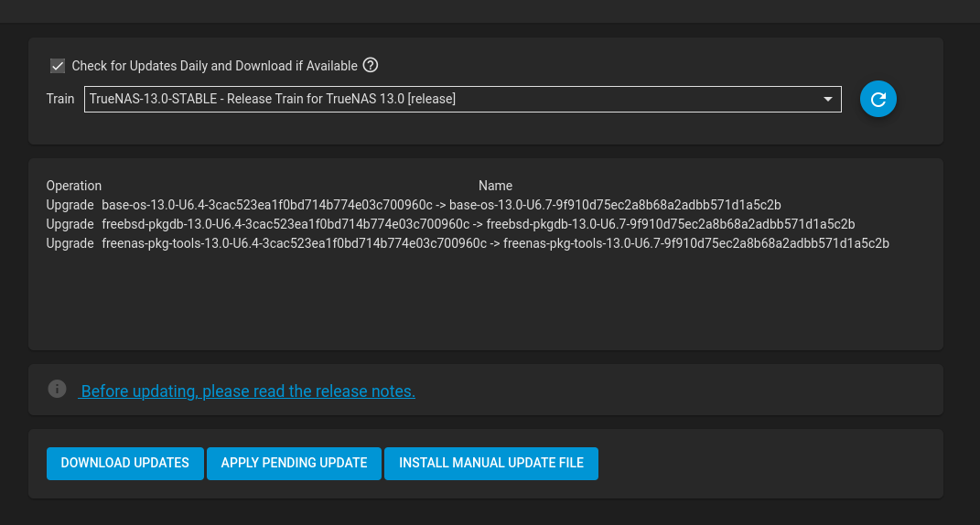Image resolution: width=980 pixels, height=525 pixels.
Task: Click 'Upgrade' label in the base-os row
Action: click(70, 205)
